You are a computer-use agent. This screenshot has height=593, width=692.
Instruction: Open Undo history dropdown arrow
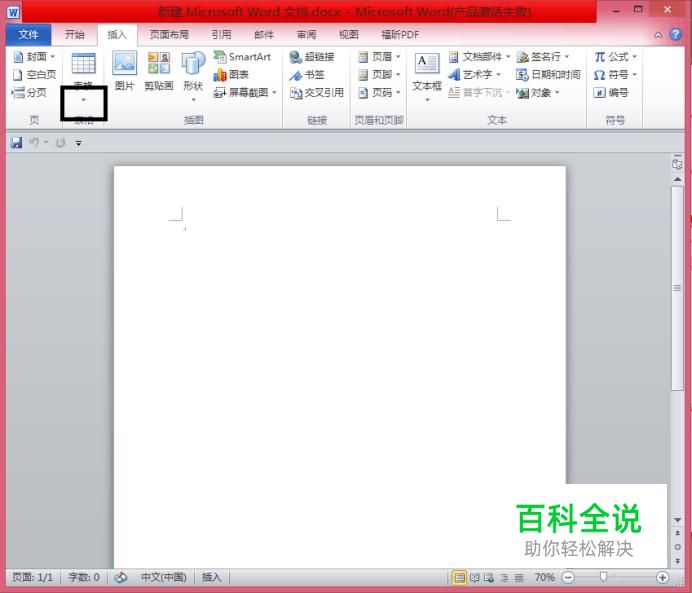tap(45, 142)
